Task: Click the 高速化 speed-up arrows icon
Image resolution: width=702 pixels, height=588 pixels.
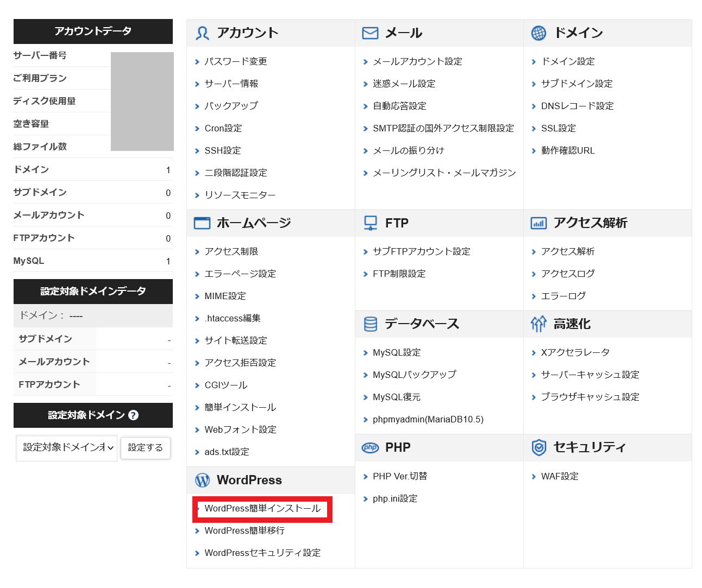Action: point(538,324)
